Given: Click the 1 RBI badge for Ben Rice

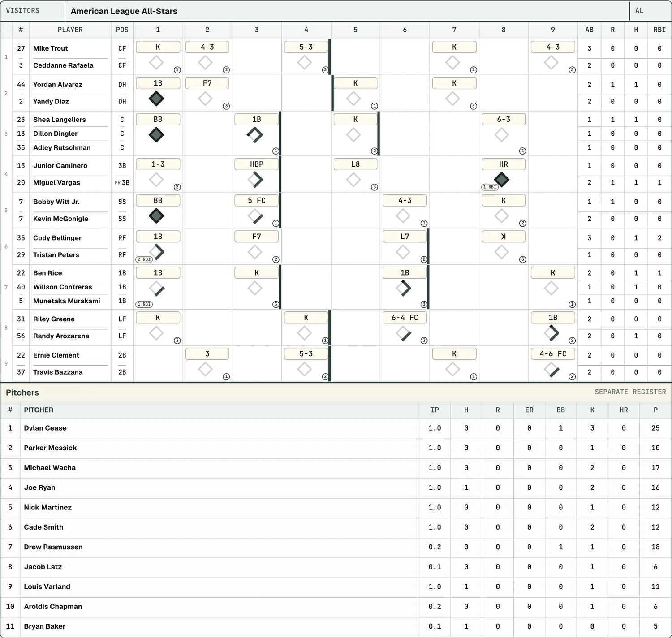Looking at the screenshot, I should click(144, 304).
